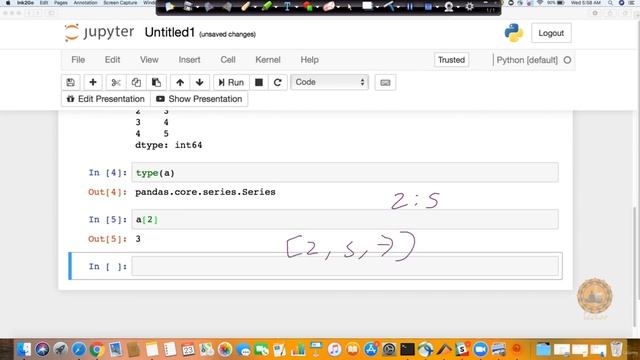Click into the empty In [ ] code cell
The width and height of the screenshot is (640, 360).
[345, 266]
